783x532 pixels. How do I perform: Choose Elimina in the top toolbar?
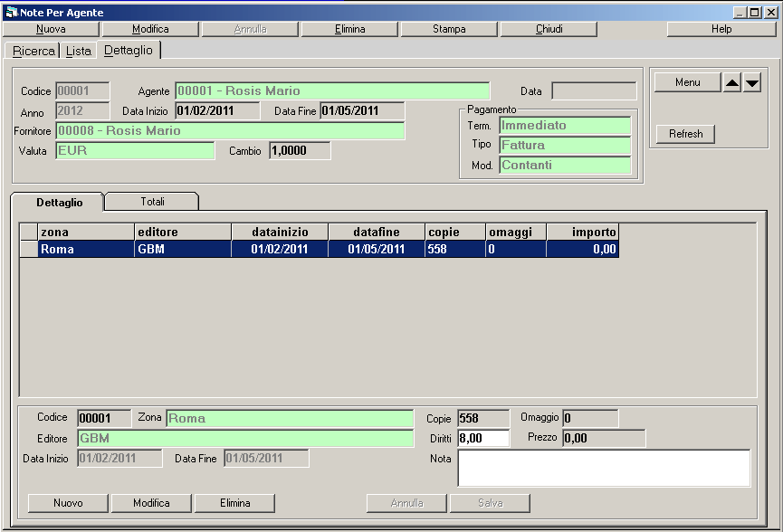point(349,29)
